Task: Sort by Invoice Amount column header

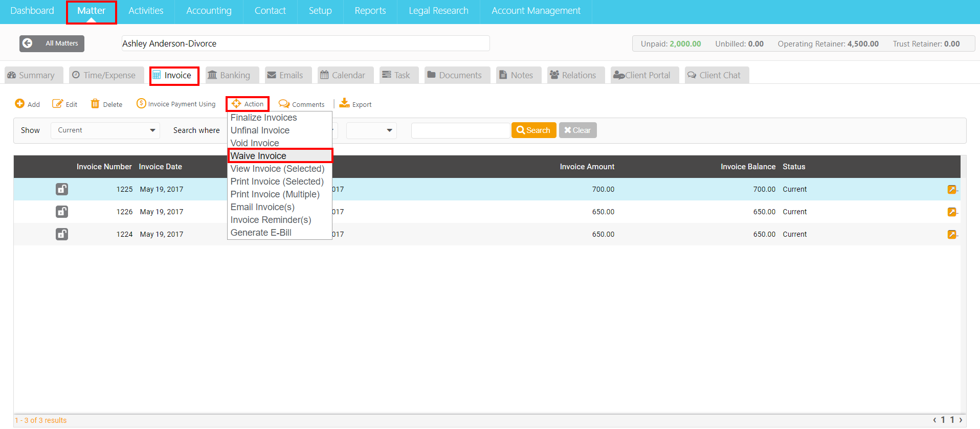Action: click(x=587, y=167)
